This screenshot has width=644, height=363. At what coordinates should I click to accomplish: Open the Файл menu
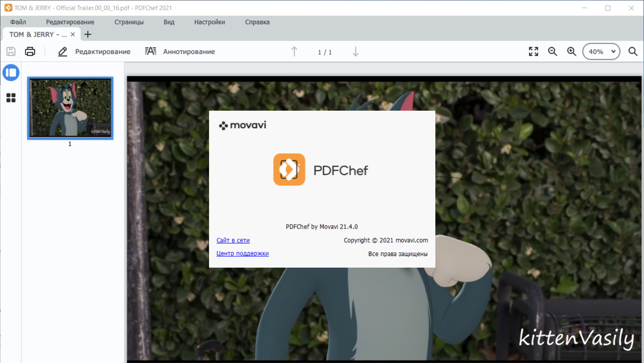click(x=18, y=22)
